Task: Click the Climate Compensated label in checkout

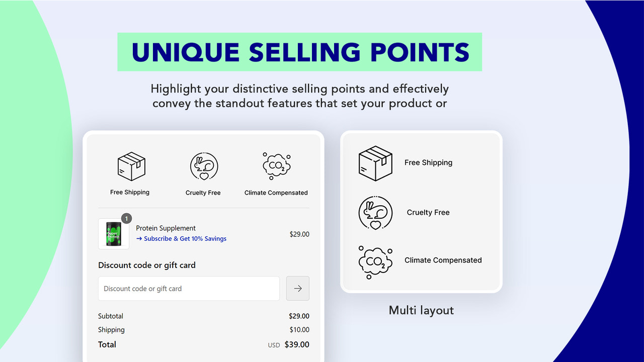Action: point(276,193)
